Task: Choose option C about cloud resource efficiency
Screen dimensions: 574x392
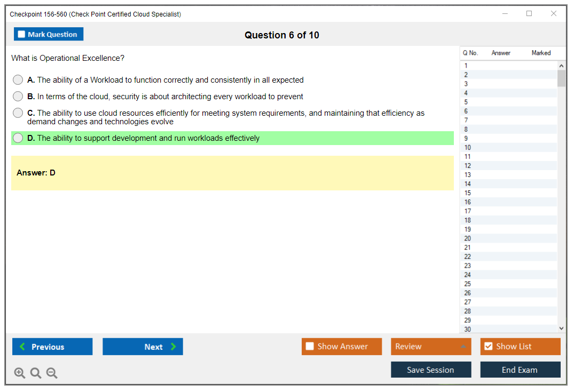Action: pyautogui.click(x=18, y=113)
